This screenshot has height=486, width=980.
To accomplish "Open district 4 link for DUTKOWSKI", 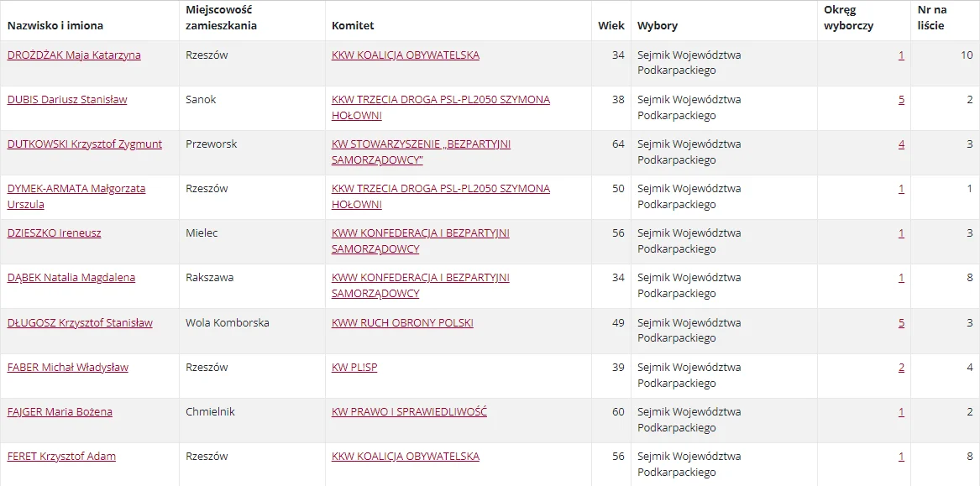I will tap(901, 144).
